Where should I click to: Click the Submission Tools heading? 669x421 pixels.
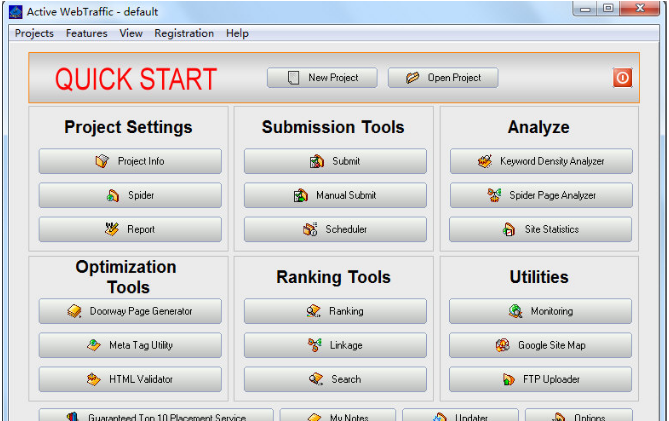pos(333,127)
